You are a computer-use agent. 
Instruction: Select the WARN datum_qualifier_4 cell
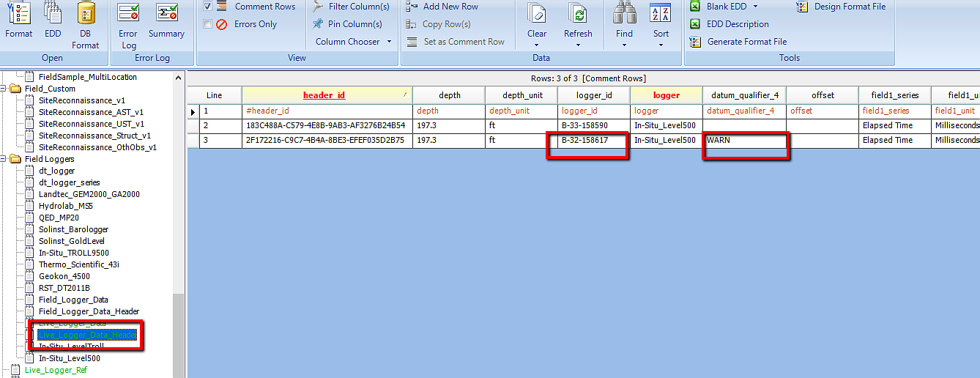[x=745, y=140]
